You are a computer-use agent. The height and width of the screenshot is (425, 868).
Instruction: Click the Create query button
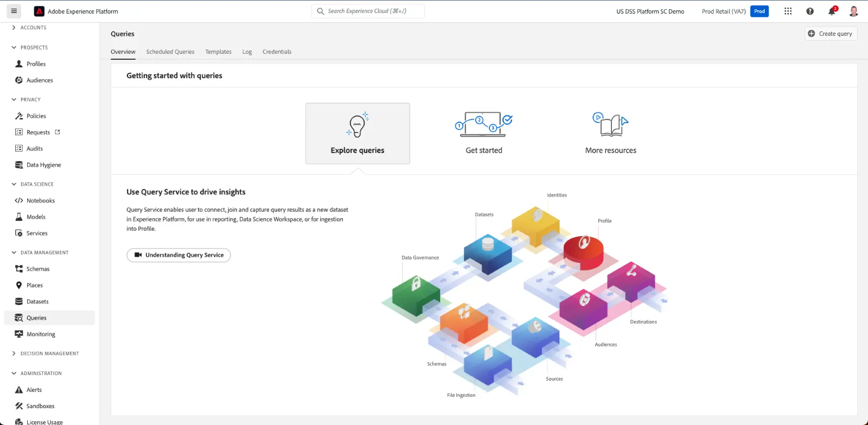[x=831, y=34]
